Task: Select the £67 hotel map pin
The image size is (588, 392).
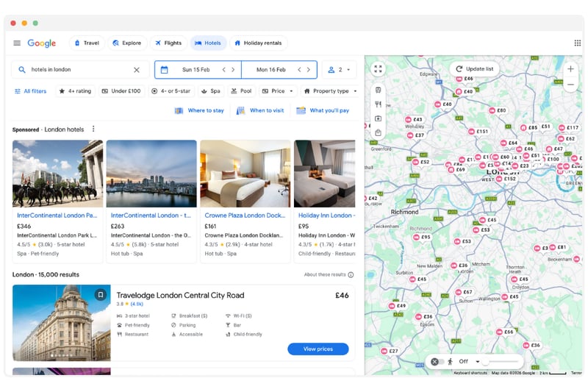Action: (464, 292)
